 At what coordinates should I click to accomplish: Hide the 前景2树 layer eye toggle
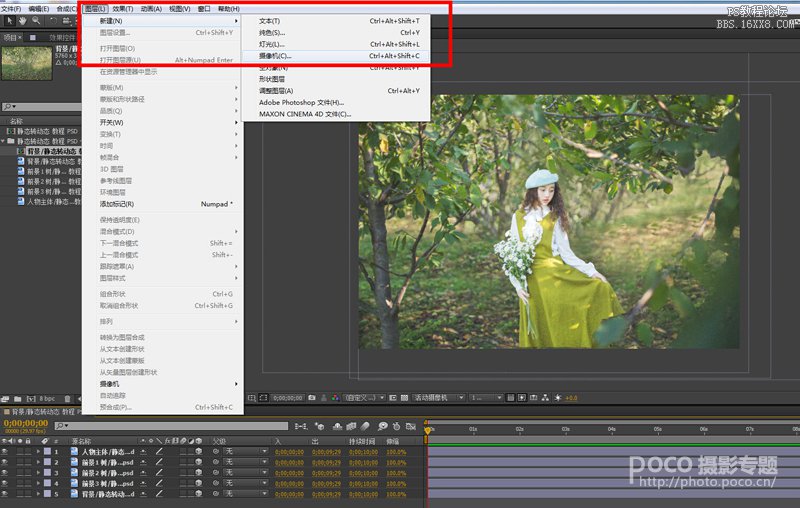pyautogui.click(x=5, y=473)
